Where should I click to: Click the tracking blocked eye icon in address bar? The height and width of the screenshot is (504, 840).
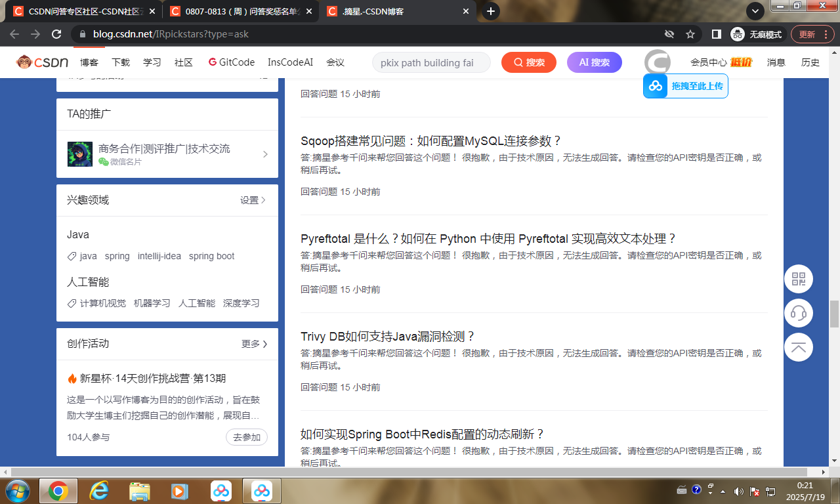pyautogui.click(x=669, y=34)
